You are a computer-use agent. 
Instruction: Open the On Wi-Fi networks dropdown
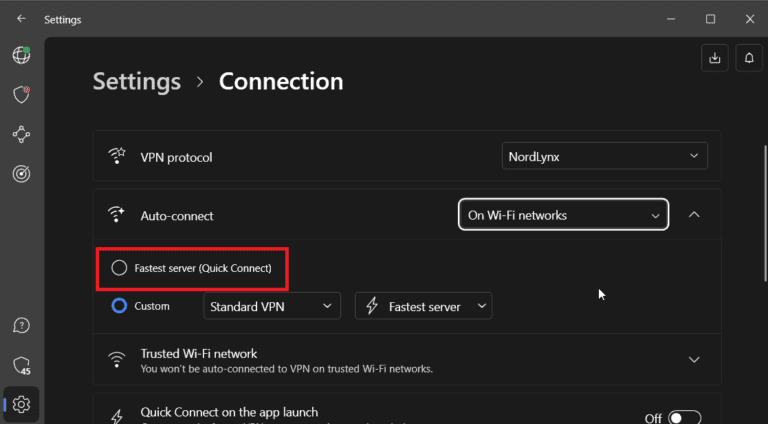563,215
